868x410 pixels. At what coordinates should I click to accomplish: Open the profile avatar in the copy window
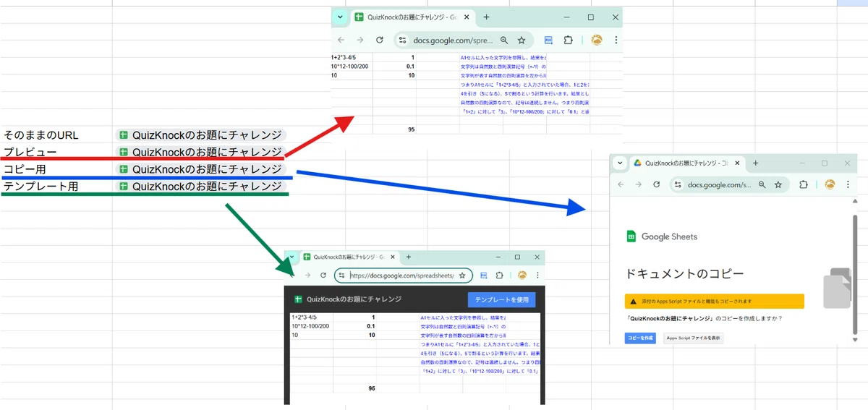pyautogui.click(x=830, y=184)
